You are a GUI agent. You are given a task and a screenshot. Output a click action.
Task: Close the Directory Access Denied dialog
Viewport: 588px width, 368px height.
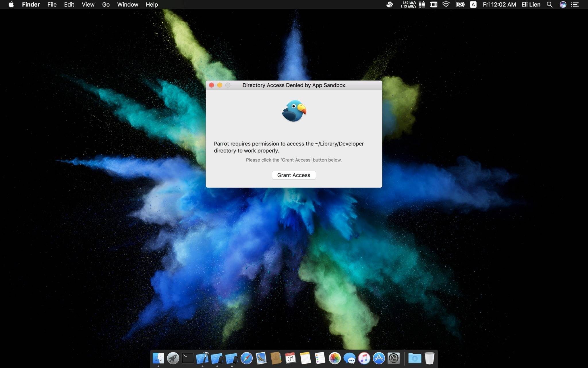pyautogui.click(x=212, y=85)
